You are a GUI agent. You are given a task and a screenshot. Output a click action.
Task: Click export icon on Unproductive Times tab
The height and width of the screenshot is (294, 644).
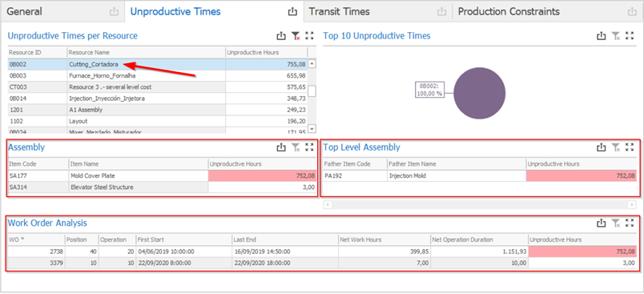click(x=292, y=12)
